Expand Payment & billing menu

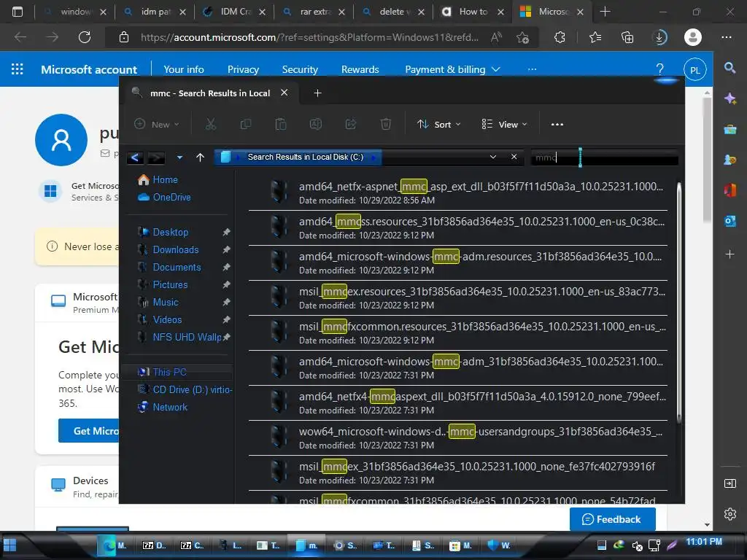452,69
